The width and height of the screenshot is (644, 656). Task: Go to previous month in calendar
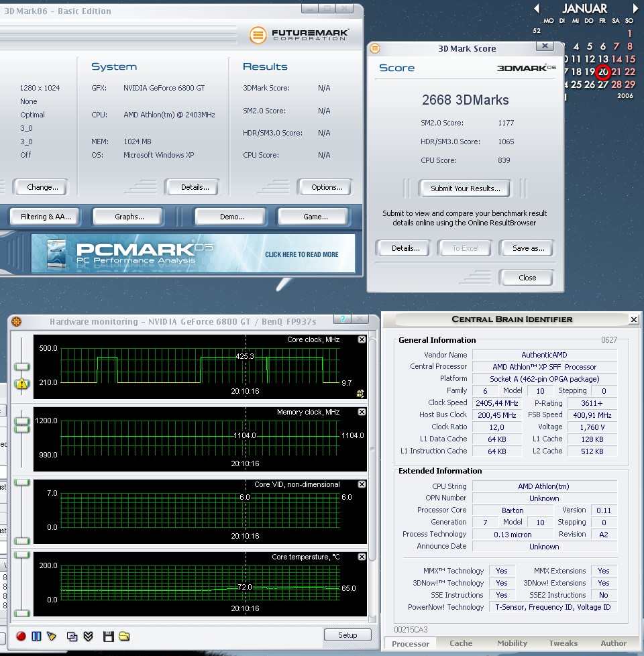[x=537, y=8]
